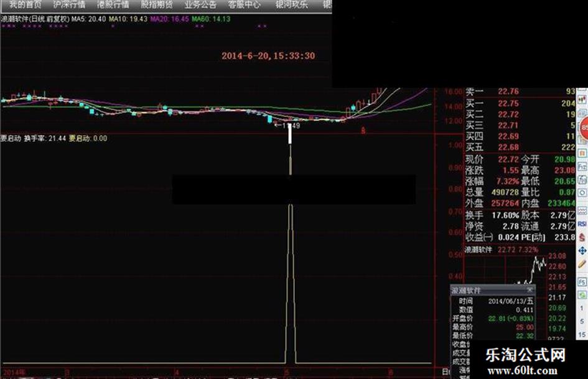588x379 pixels.
Task: Open the 股指期货 tab
Action: (x=157, y=4)
